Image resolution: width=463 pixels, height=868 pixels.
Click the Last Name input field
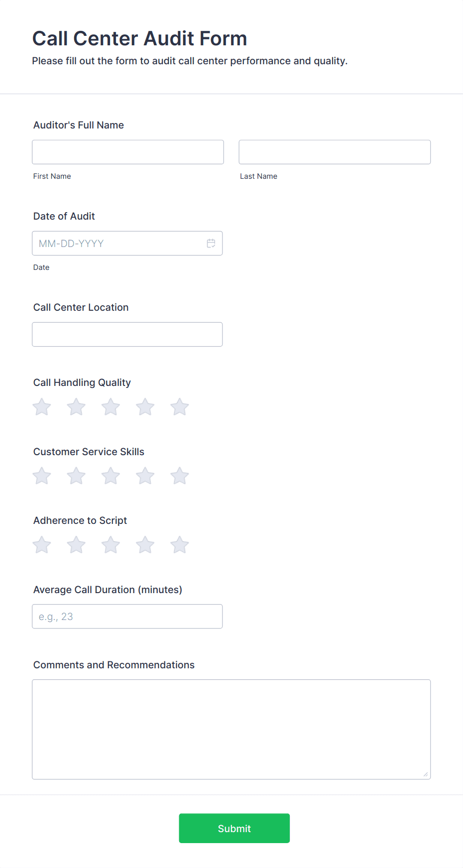coord(334,151)
